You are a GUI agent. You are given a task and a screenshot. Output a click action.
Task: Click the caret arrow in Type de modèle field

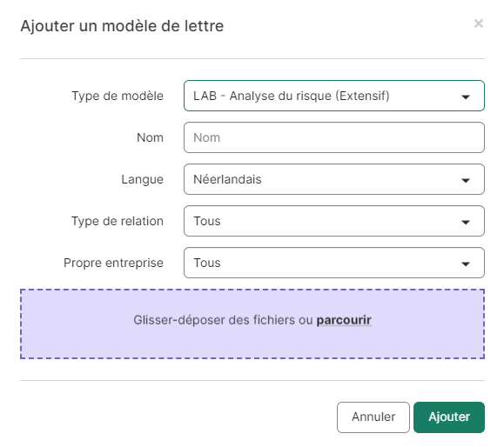pos(466,97)
